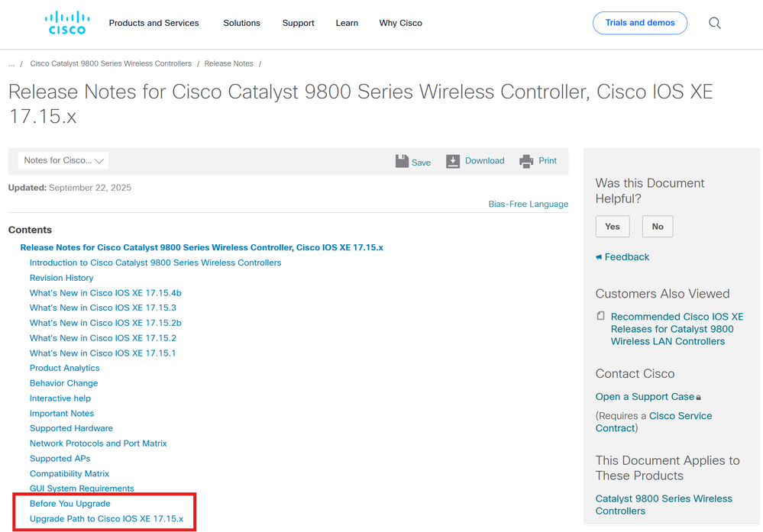Expand the breadcrumb ellipsis

pos(11,63)
